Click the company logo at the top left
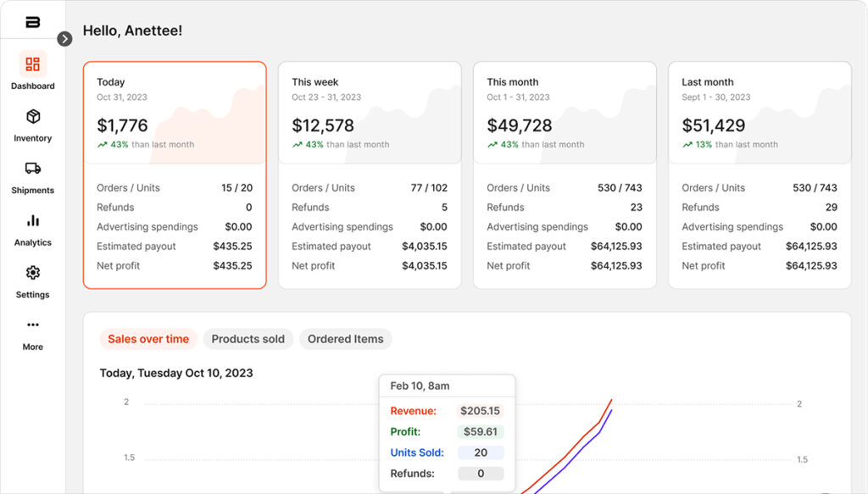This screenshot has height=494, width=868. pyautogui.click(x=32, y=21)
